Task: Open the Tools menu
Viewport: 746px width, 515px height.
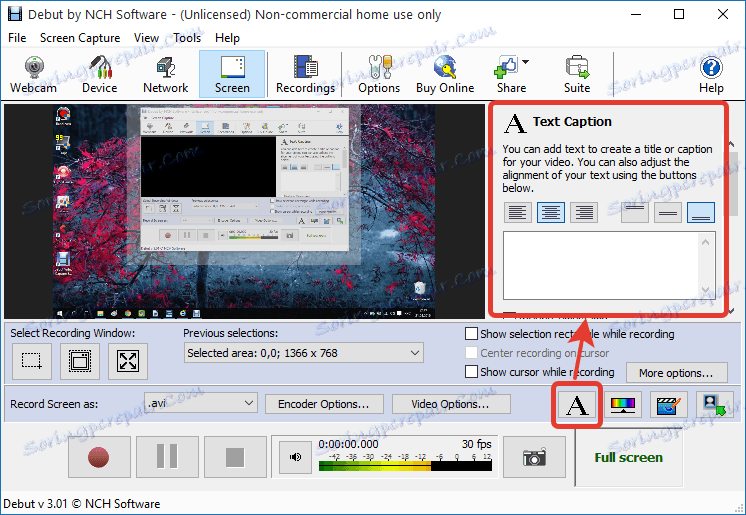Action: click(187, 38)
